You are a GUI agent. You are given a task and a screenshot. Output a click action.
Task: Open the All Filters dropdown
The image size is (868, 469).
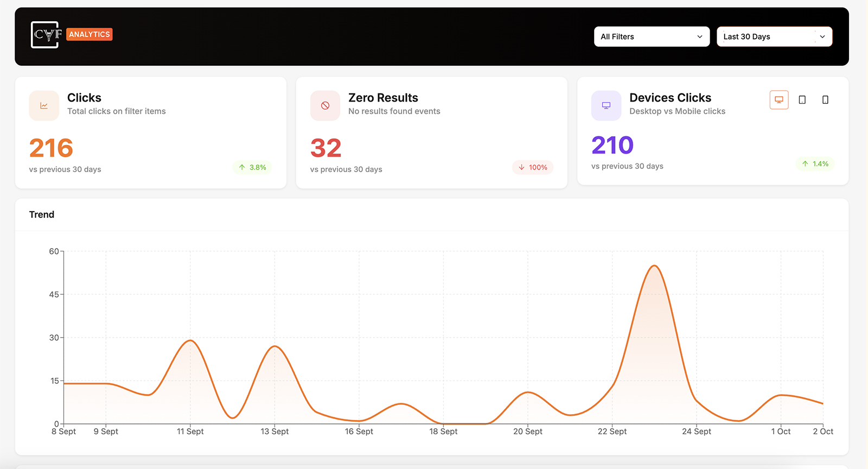pos(652,36)
